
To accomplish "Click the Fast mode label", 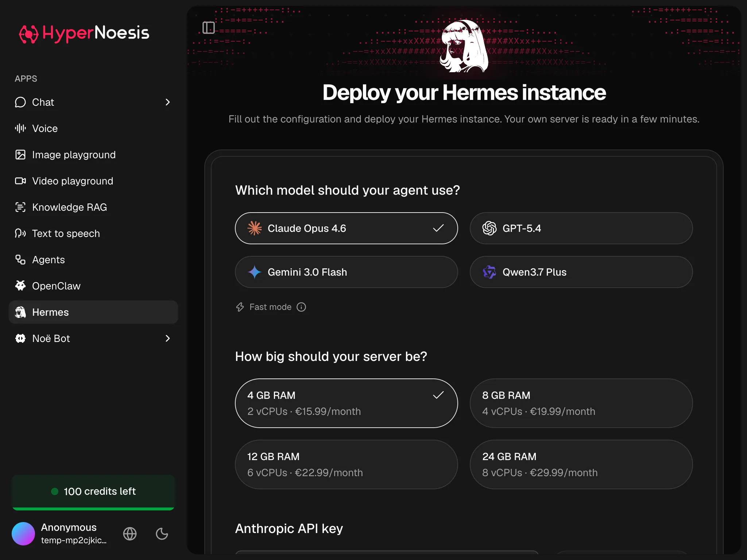I will tap(271, 307).
